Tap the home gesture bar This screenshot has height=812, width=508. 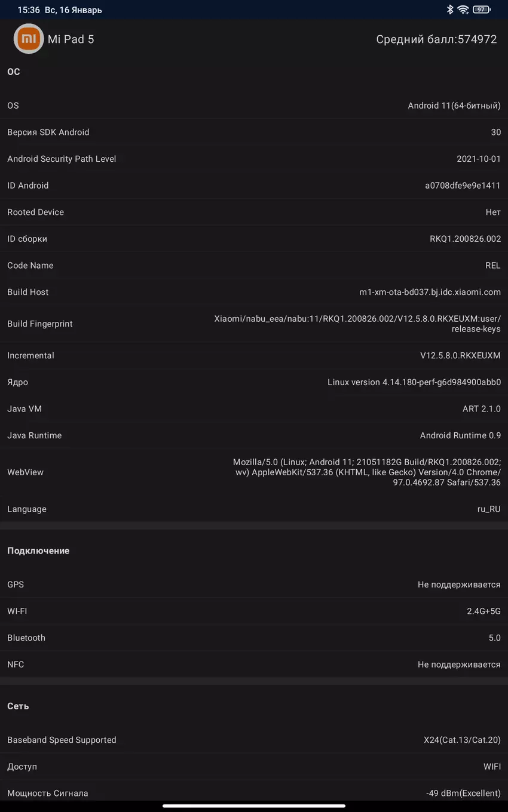254,805
